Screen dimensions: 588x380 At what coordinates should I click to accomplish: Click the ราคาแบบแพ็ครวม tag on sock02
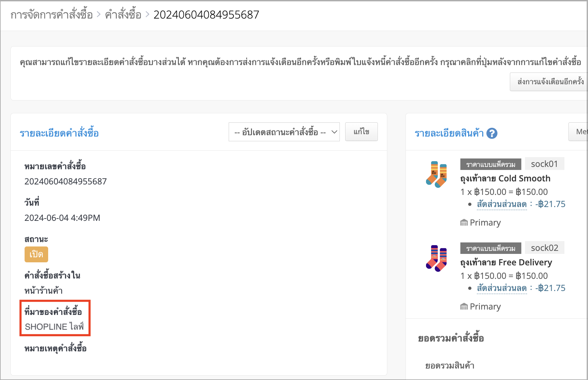point(491,249)
